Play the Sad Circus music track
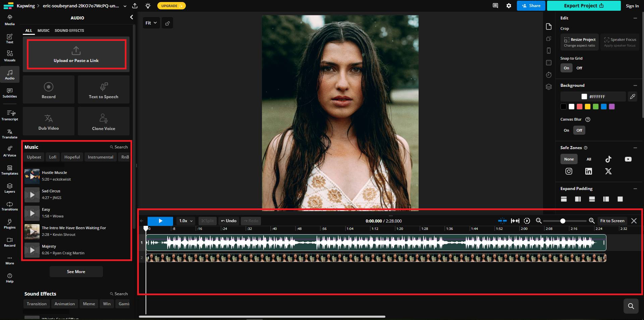 tap(32, 194)
